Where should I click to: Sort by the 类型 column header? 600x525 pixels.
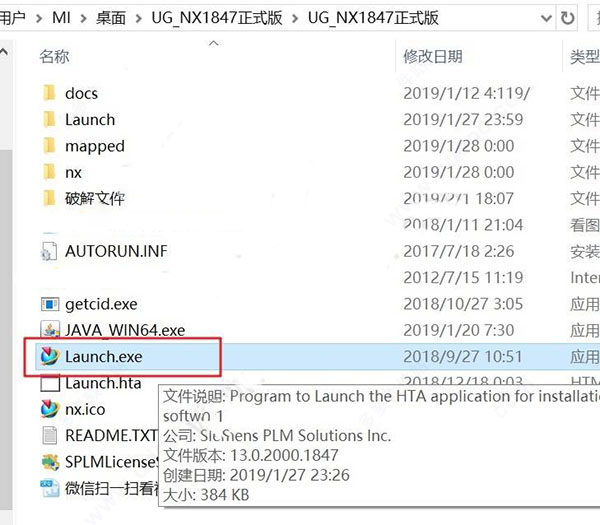[585, 57]
